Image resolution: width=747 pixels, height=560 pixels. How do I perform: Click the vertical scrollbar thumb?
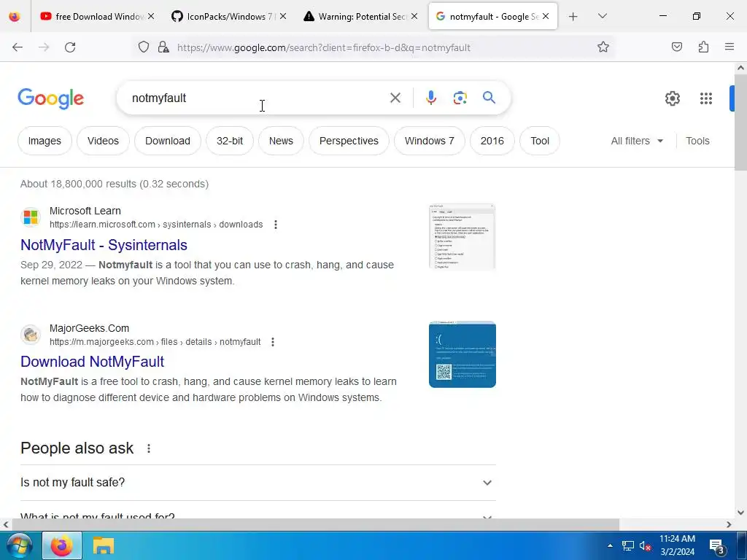coord(741,122)
